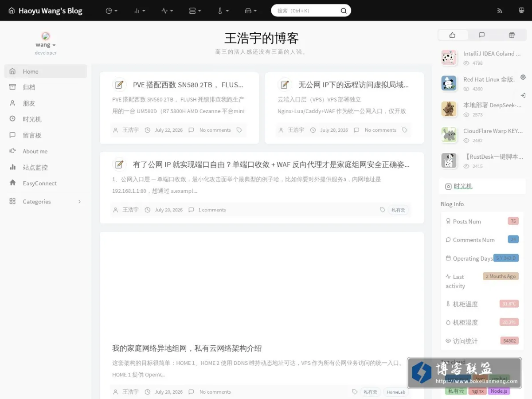Click 王浩宇 author on PVE post
The image size is (532, 399).
pos(130,130)
